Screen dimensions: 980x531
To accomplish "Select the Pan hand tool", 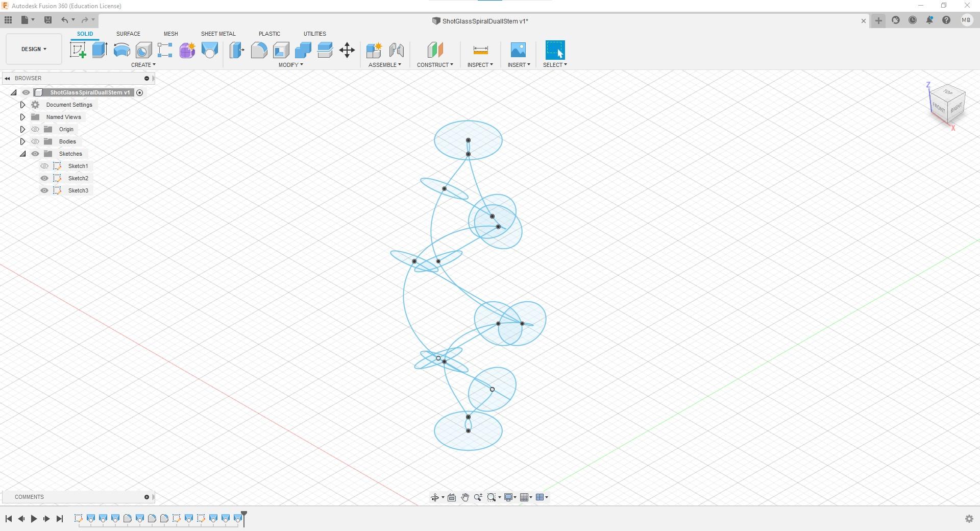I will [x=465, y=497].
